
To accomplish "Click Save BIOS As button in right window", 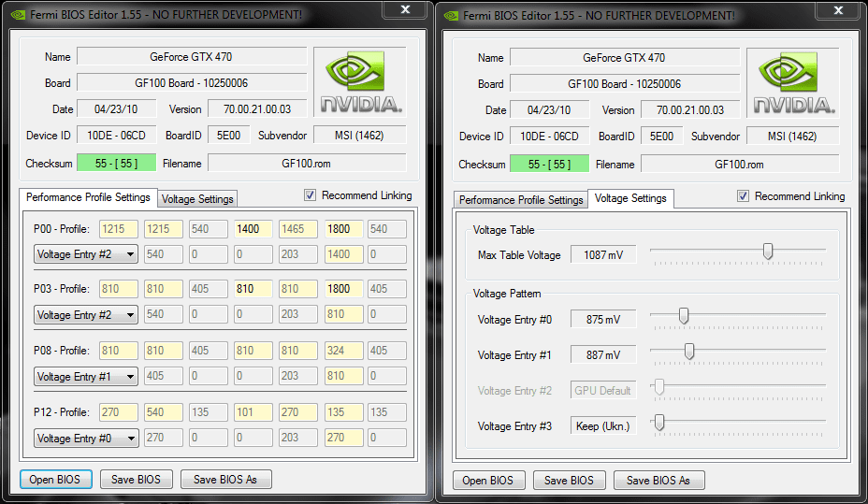I will click(x=658, y=481).
